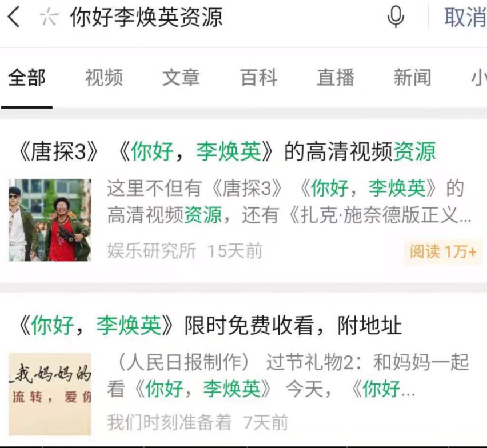
Task: Click the handwritten 我妈妈的 thumbnail image
Action: [x=50, y=394]
